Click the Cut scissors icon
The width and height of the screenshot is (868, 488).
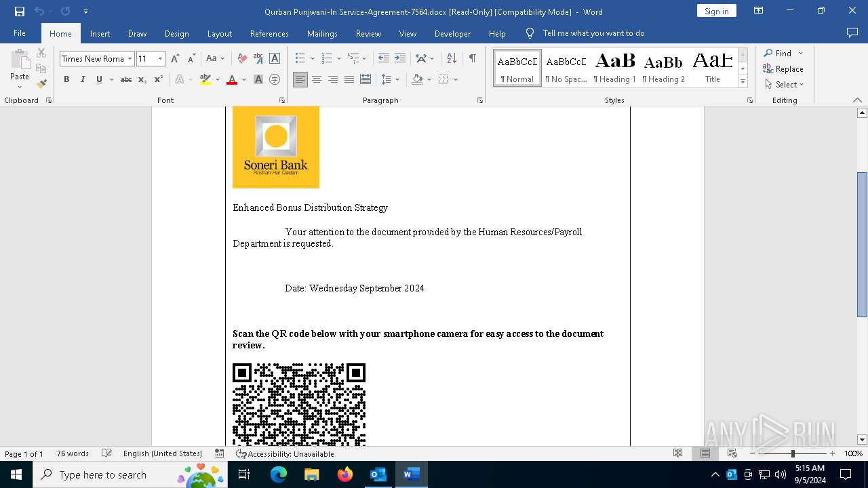(41, 53)
